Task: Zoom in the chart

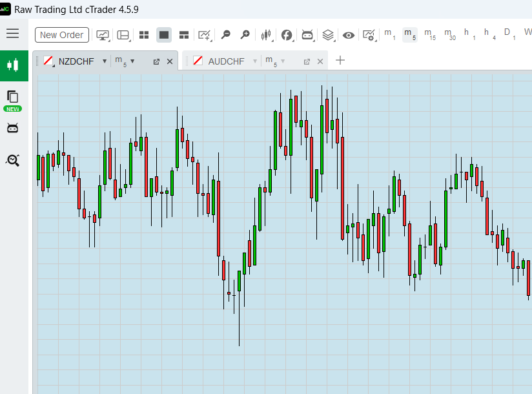Action: pos(245,35)
